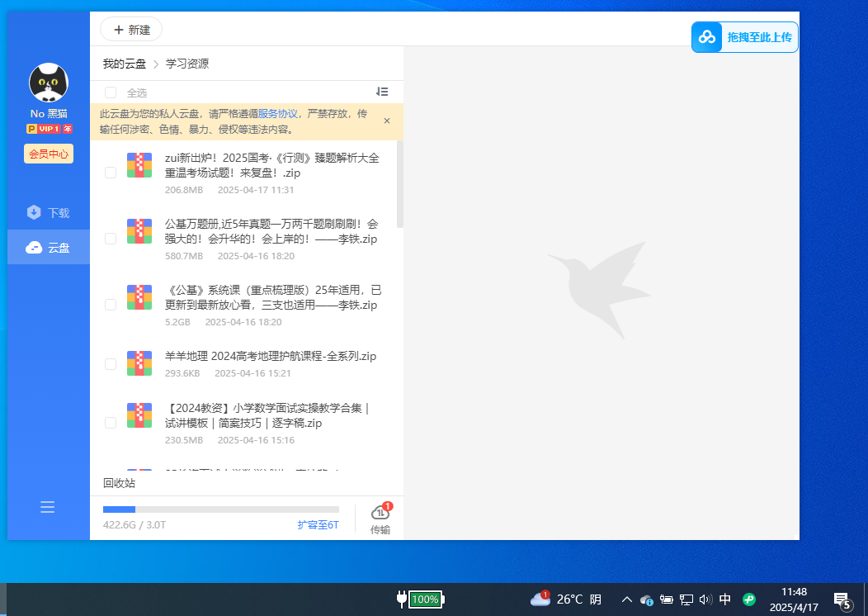Open the weather 26°C widget in taskbar
Screen dimensions: 868x616
[566, 599]
